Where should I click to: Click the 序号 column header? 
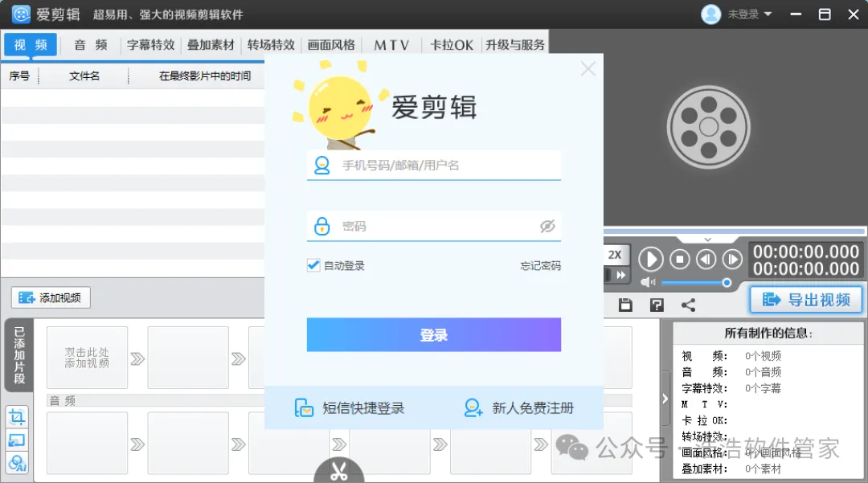pyautogui.click(x=19, y=76)
